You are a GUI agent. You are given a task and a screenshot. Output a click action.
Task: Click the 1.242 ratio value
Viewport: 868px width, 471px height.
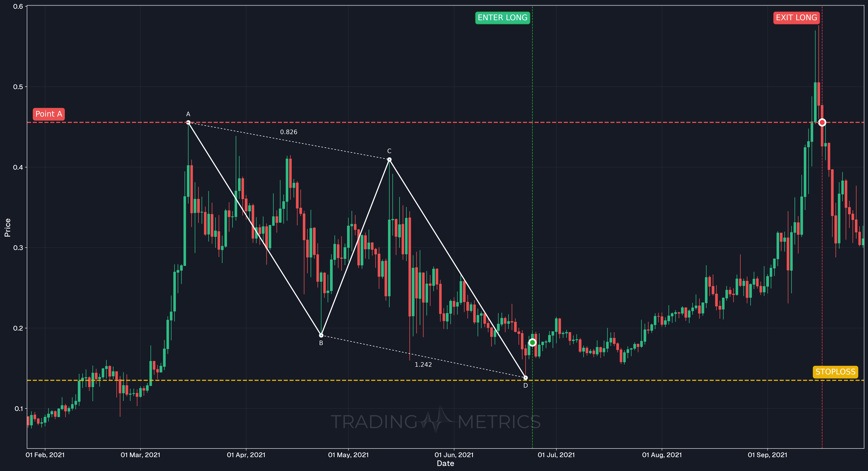423,365
